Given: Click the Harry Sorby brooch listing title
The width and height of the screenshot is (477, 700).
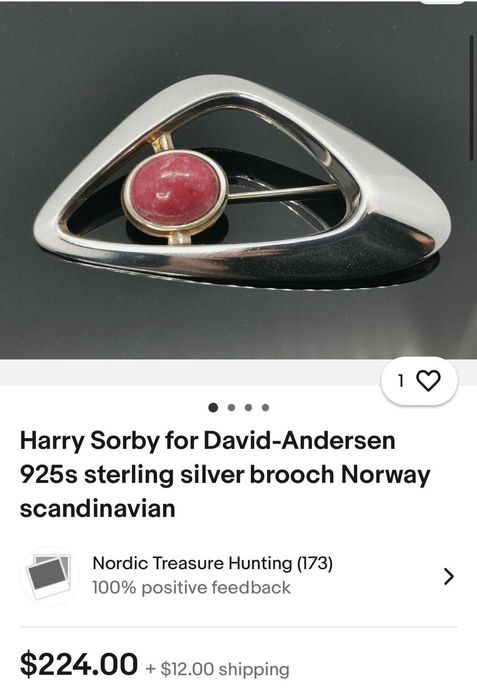Looking at the screenshot, I should (x=225, y=474).
